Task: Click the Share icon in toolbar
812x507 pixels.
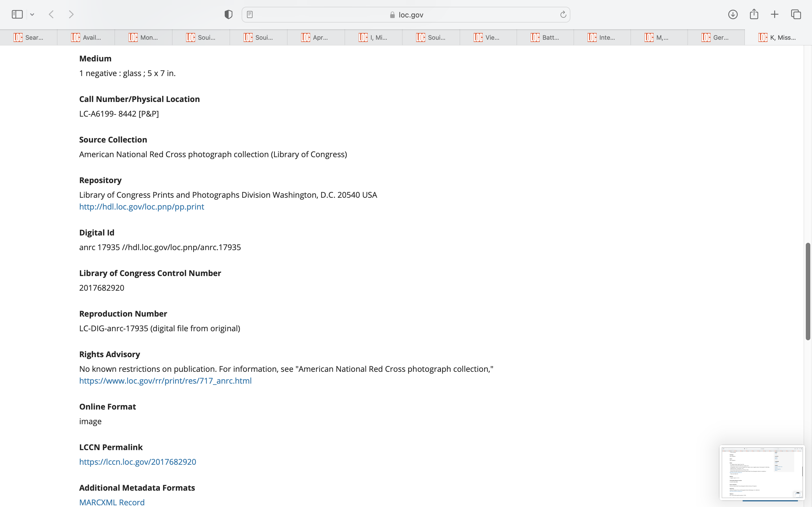Action: (x=754, y=14)
